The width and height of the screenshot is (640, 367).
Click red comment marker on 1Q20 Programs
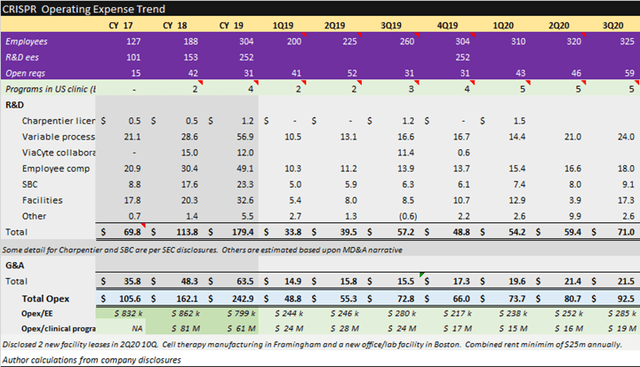tap(528, 83)
